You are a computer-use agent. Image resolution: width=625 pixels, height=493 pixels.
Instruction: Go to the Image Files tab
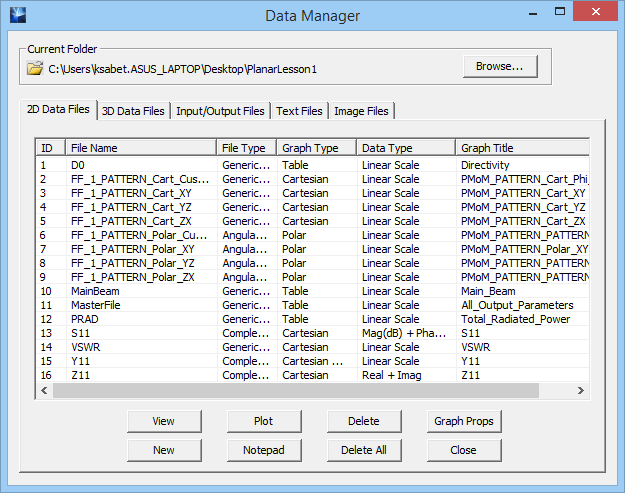point(362,111)
